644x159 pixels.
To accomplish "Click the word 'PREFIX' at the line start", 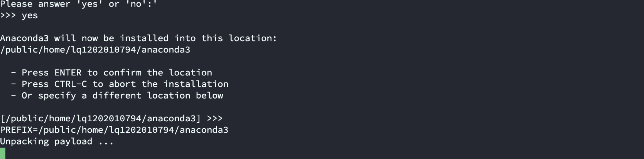I will click(16, 130).
